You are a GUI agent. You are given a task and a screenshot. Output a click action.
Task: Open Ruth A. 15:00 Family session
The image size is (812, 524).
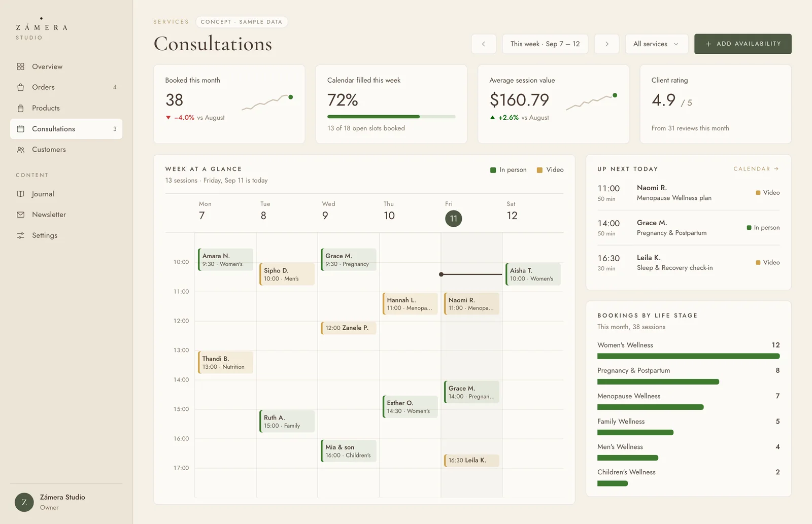click(x=287, y=422)
